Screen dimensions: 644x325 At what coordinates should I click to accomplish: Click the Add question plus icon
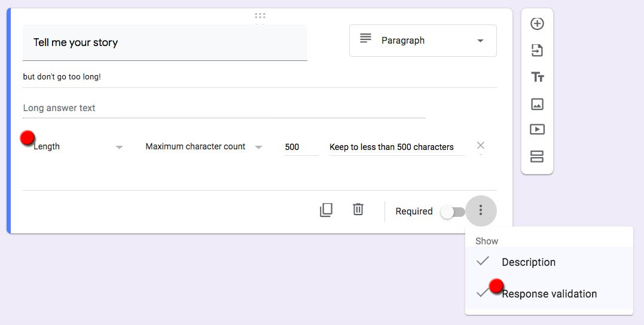(537, 24)
